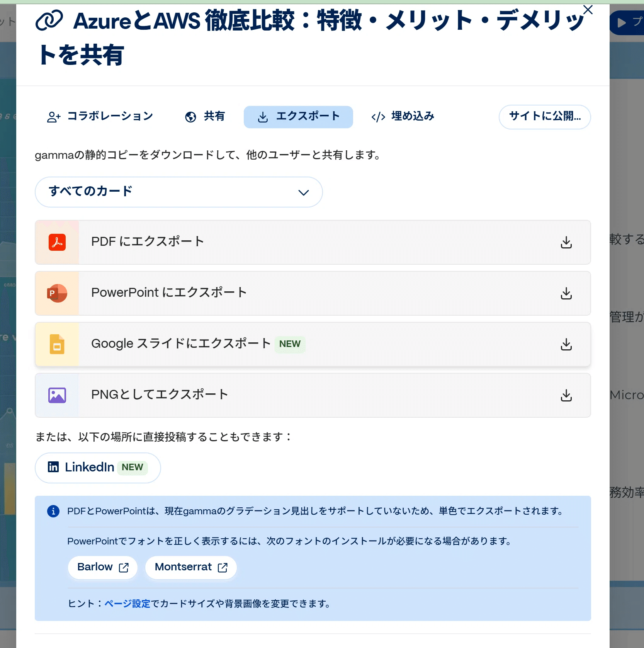Click the PNG image icon

(x=57, y=395)
